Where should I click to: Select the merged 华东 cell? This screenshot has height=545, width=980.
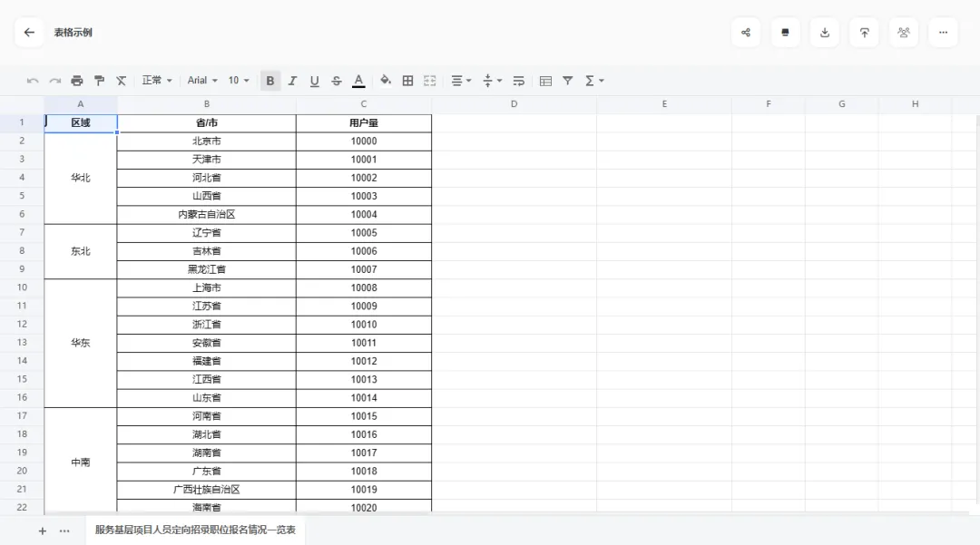pos(81,343)
